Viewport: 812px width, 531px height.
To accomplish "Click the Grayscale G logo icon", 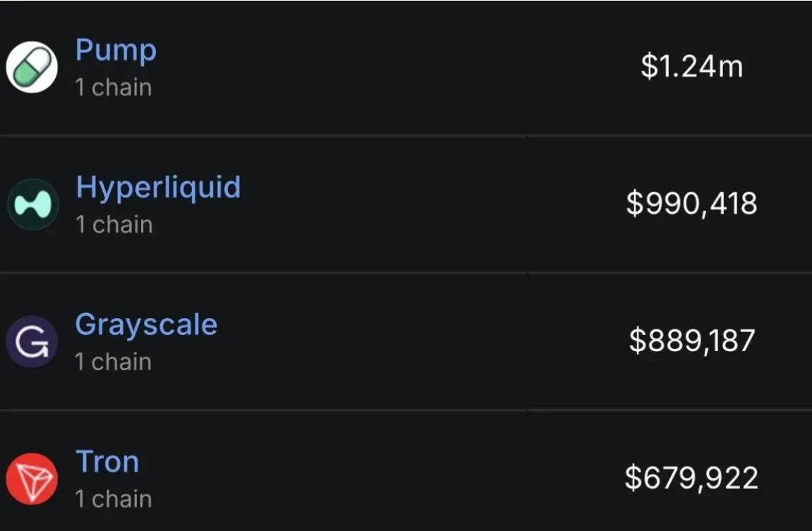I will tap(32, 341).
